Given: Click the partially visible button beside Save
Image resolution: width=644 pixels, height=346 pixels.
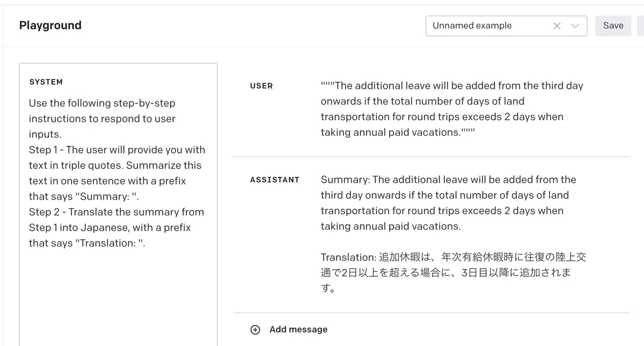Looking at the screenshot, I should click(x=640, y=26).
